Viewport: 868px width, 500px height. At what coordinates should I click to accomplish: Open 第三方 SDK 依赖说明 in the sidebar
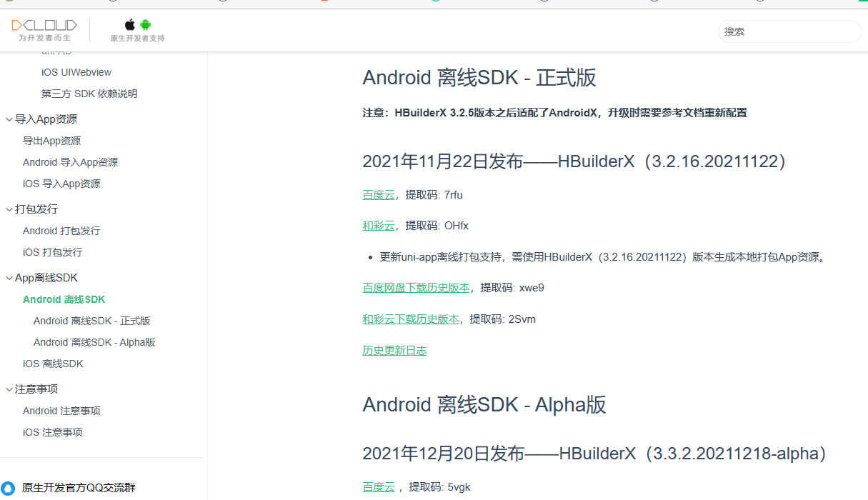(89, 94)
